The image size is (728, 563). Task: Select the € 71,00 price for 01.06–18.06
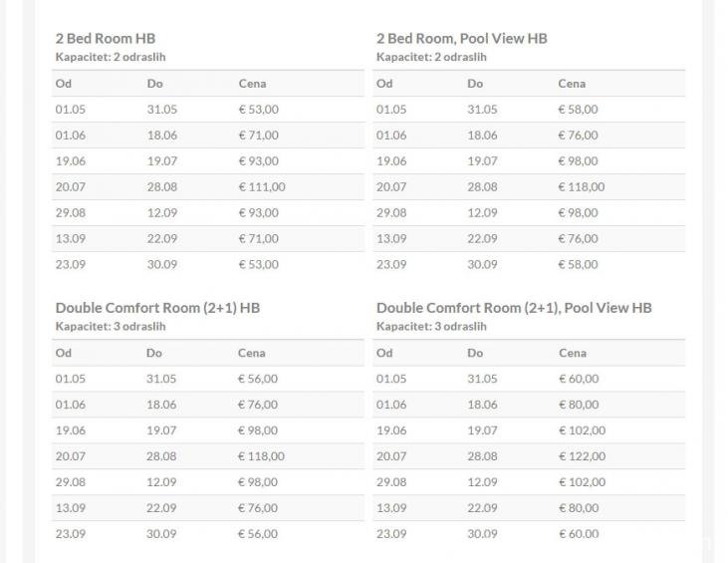coord(259,135)
